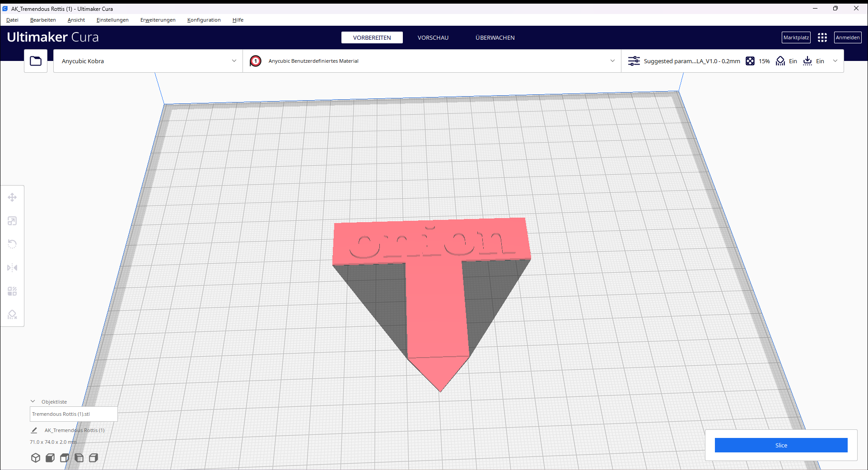Open the Ansicht menu
This screenshot has width=868, height=470.
click(76, 20)
